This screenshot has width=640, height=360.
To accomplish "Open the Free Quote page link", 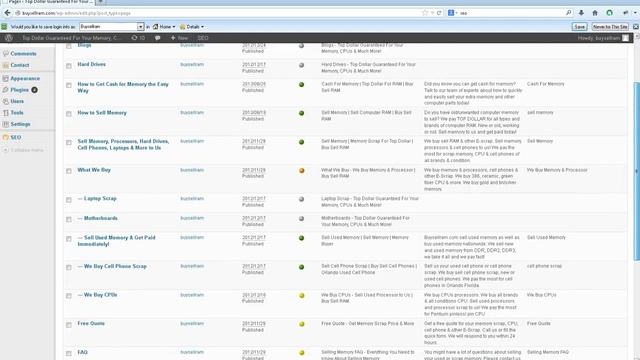I will [x=91, y=323].
